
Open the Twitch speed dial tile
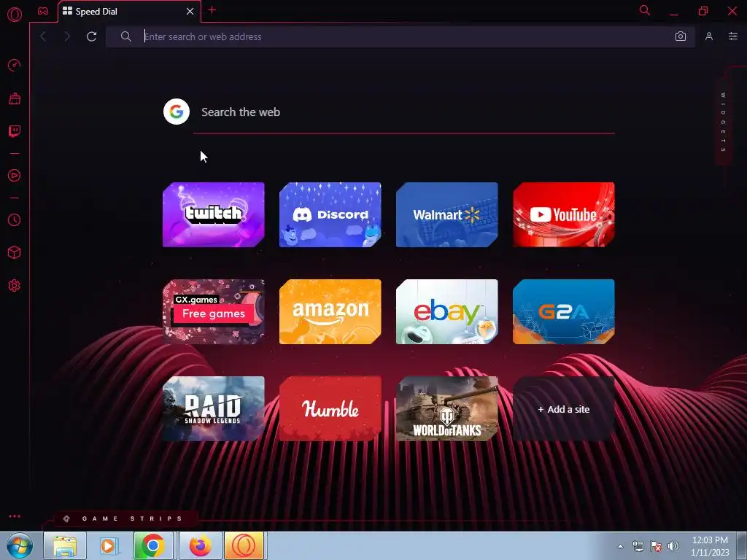(x=214, y=215)
